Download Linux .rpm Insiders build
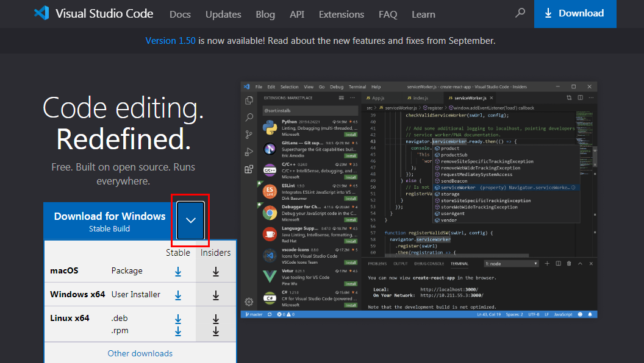 coord(216,331)
